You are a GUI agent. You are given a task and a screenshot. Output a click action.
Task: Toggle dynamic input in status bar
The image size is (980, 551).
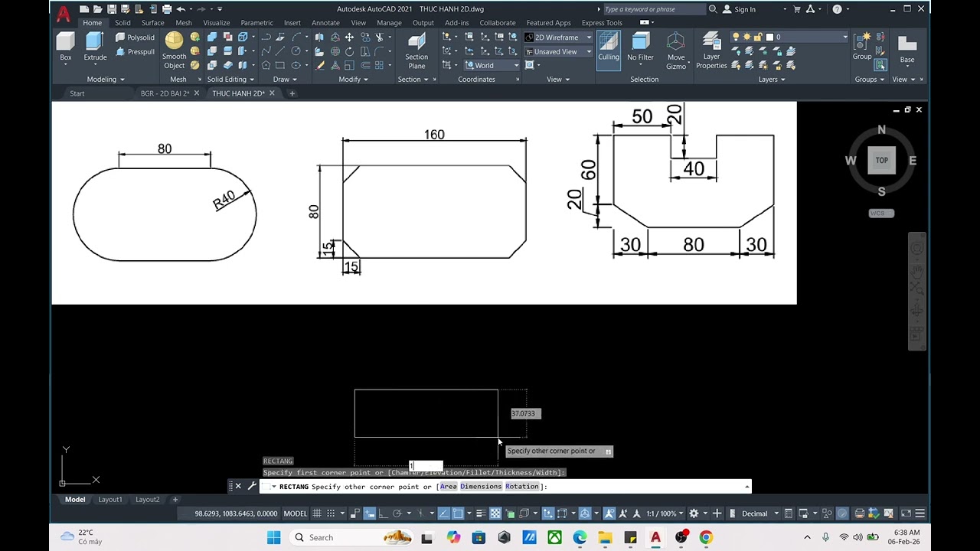tap(370, 514)
